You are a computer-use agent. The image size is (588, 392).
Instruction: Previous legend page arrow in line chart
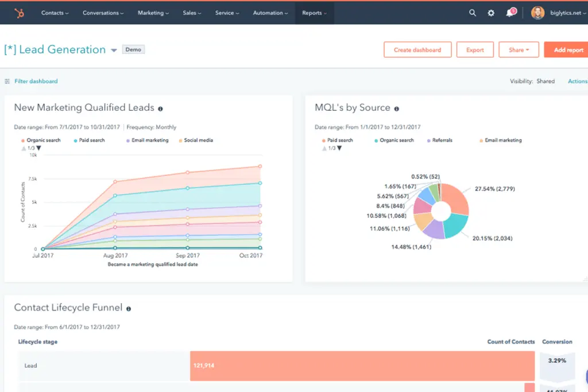pos(24,149)
